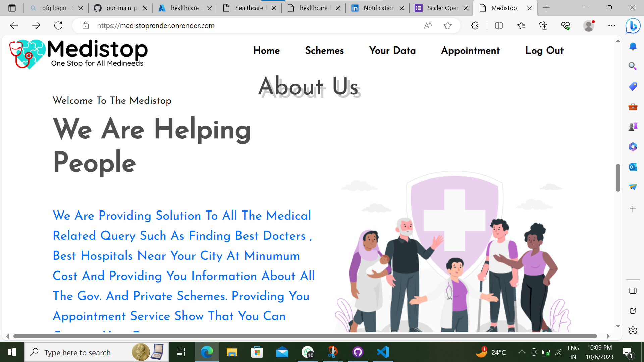The height and width of the screenshot is (362, 644).
Task: Open the sidebar bell notifications icon
Action: 633,46
